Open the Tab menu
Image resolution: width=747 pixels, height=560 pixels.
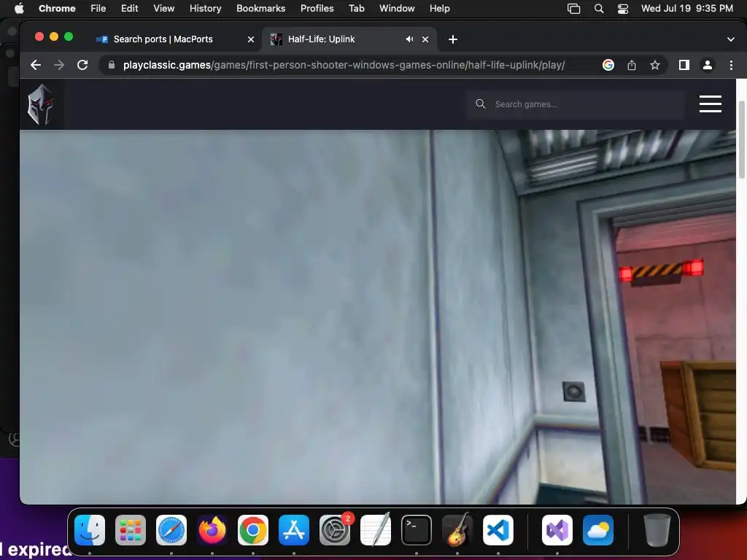(356, 9)
